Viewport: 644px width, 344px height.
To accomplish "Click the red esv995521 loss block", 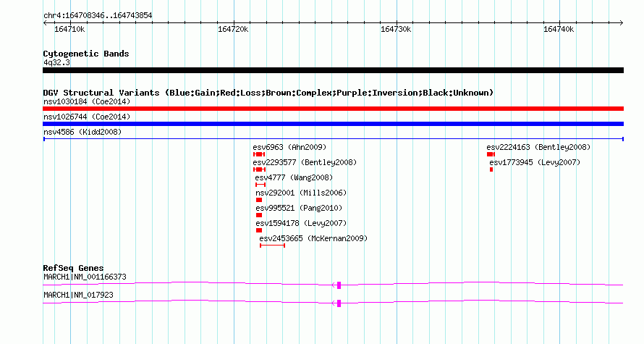I will [x=259, y=215].
